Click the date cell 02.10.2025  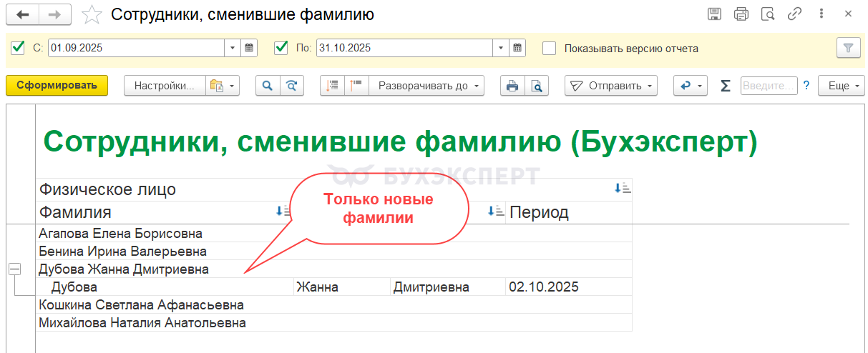click(x=569, y=287)
